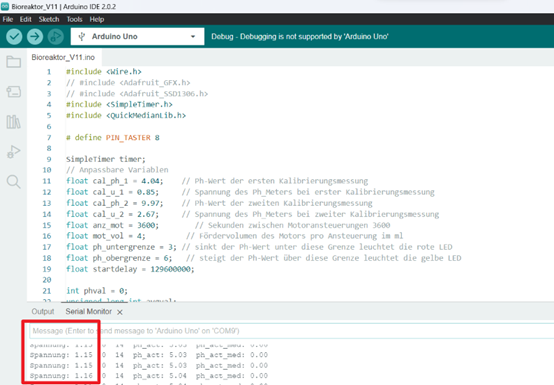Select the Serial Monitor tab
Viewport: 554px width, 385px height.
point(88,312)
